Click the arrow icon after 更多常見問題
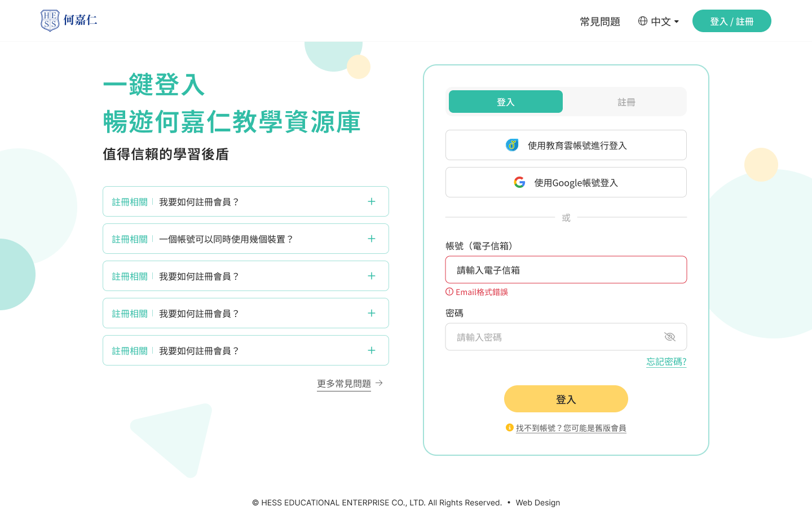Image resolution: width=812 pixels, height=515 pixels. (379, 383)
